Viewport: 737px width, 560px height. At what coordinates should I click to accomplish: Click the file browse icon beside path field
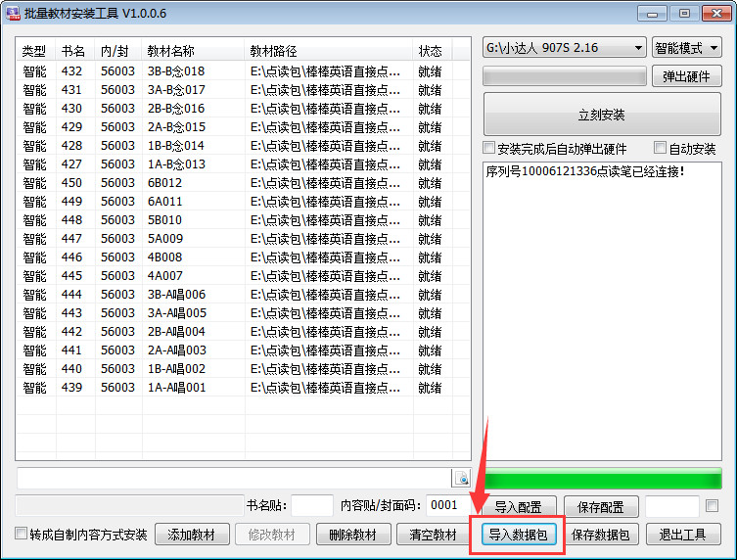click(x=462, y=478)
